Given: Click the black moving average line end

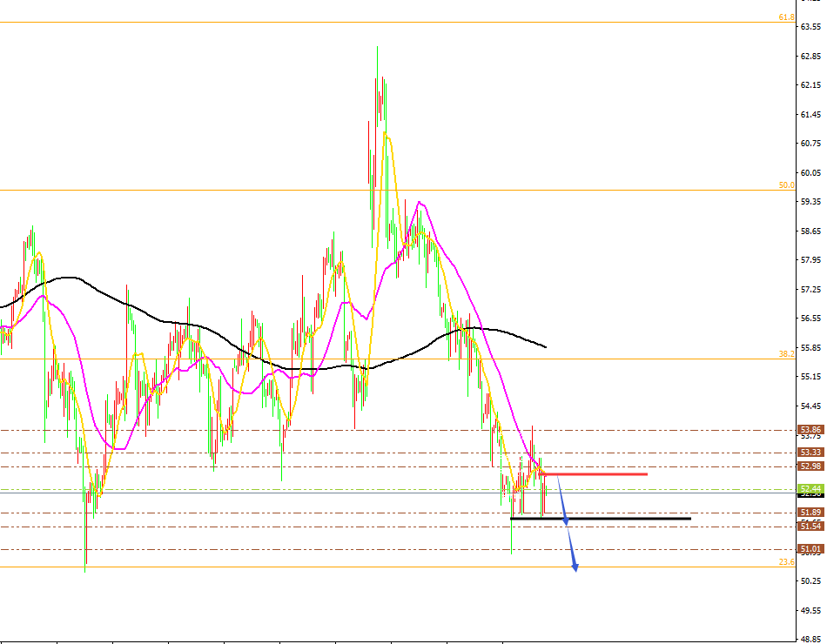Looking at the screenshot, I should (x=545, y=347).
